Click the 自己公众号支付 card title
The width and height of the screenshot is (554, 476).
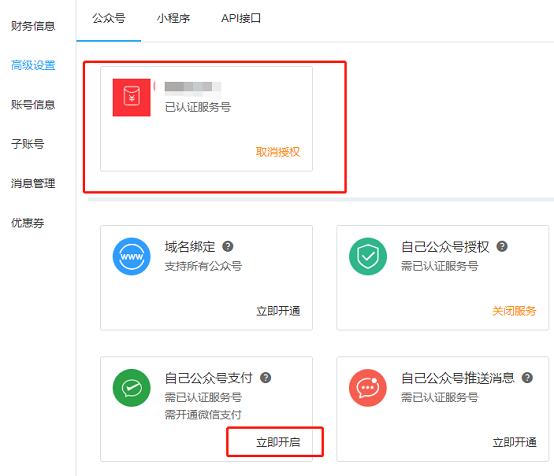[208, 378]
